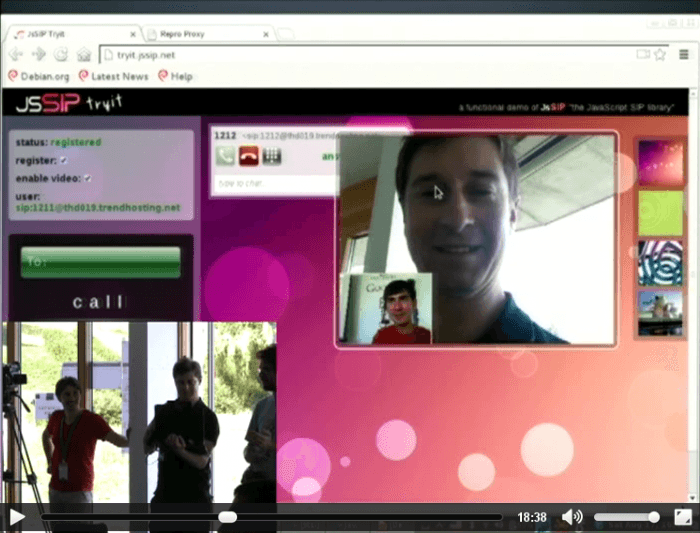Select the swirl pattern theme thumbnail
Image resolution: width=700 pixels, height=533 pixels.
660,263
